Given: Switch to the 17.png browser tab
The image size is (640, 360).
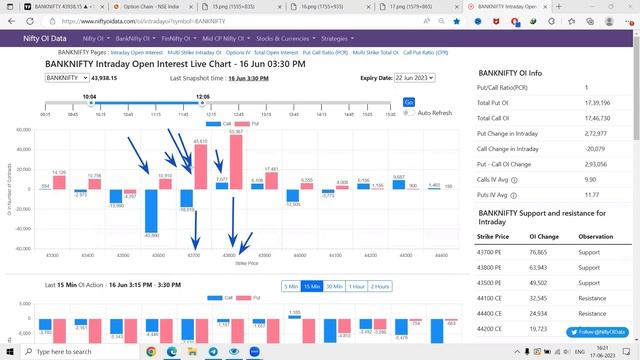Looking at the screenshot, I should [418, 7].
